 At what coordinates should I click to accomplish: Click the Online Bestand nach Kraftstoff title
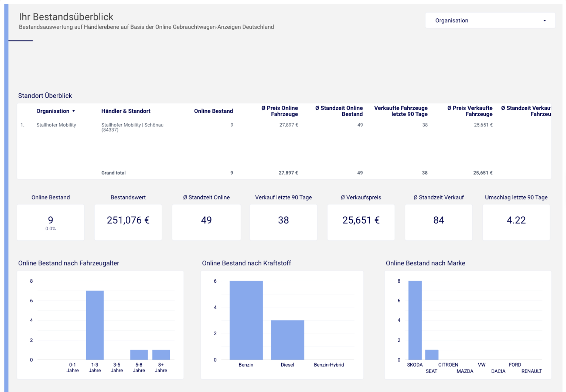246,263
